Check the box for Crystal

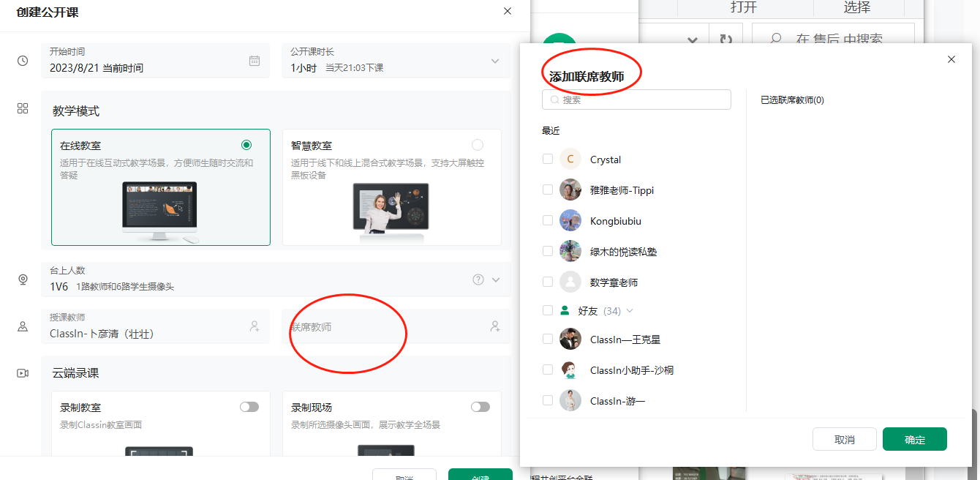(548, 160)
